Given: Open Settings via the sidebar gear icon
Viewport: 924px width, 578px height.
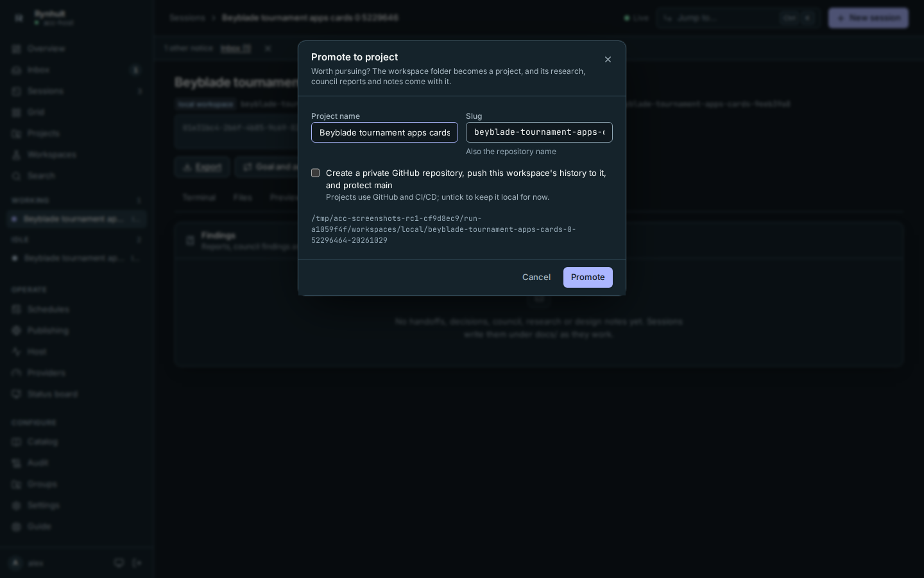Looking at the screenshot, I should (17, 505).
